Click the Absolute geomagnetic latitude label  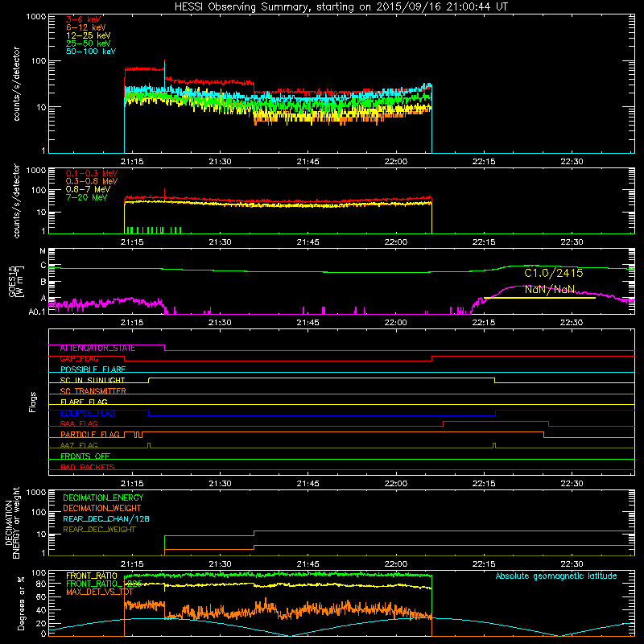556,576
